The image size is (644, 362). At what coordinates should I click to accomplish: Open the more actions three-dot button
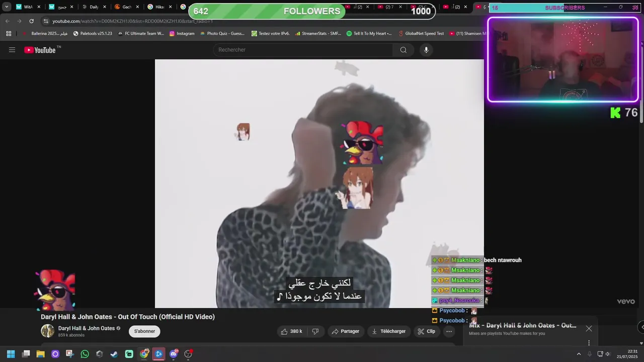[449, 331]
